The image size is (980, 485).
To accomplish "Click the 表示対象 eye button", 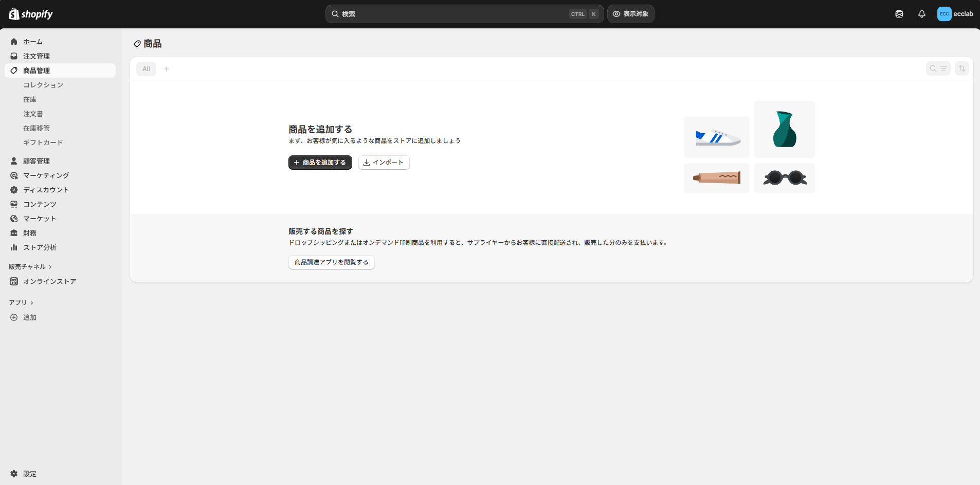I will [x=630, y=14].
